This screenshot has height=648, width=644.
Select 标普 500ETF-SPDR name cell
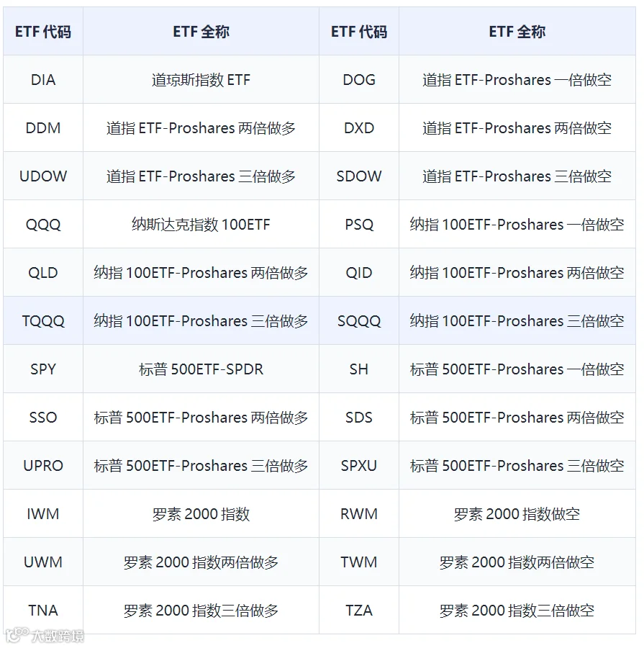pyautogui.click(x=201, y=369)
